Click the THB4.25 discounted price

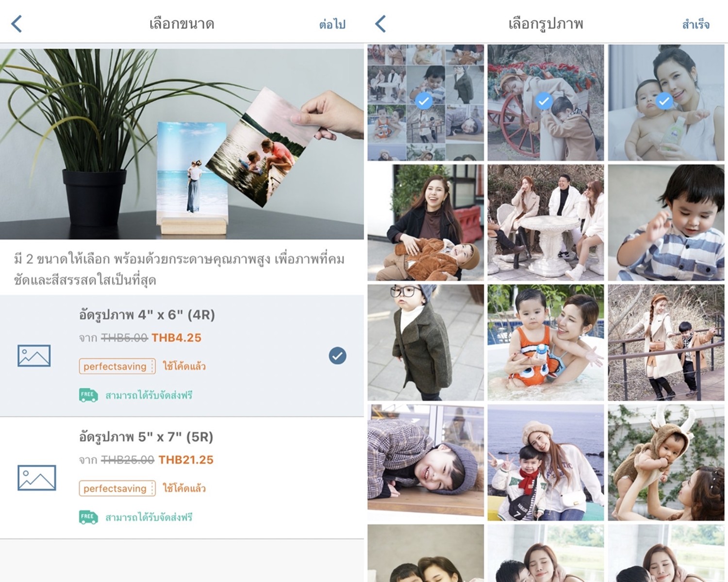pyautogui.click(x=176, y=338)
